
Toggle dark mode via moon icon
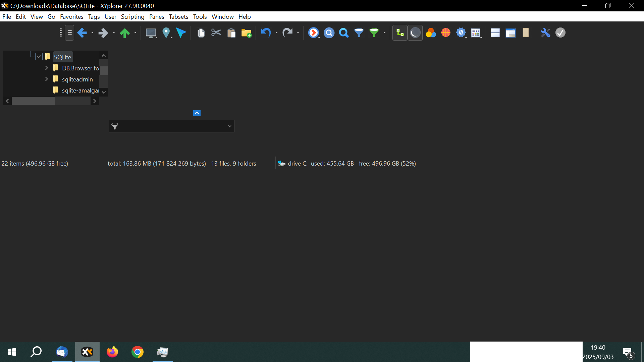[415, 33]
